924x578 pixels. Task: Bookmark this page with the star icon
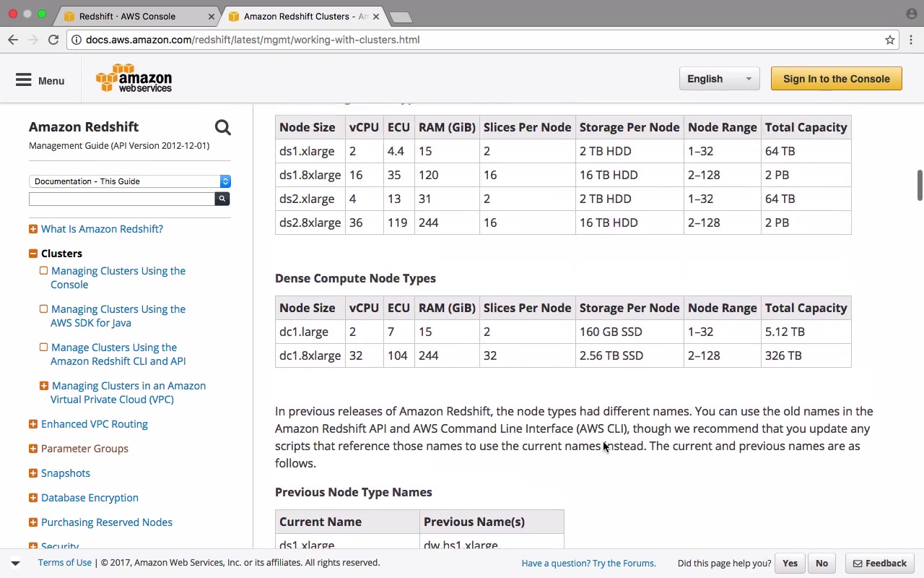pyautogui.click(x=890, y=40)
